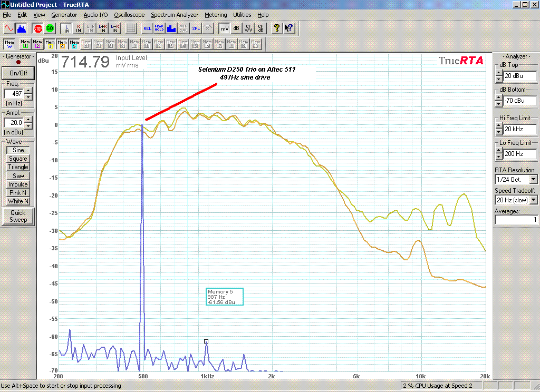
Task: Decrease generator frequency with down arrow
Action: [x=28, y=97]
